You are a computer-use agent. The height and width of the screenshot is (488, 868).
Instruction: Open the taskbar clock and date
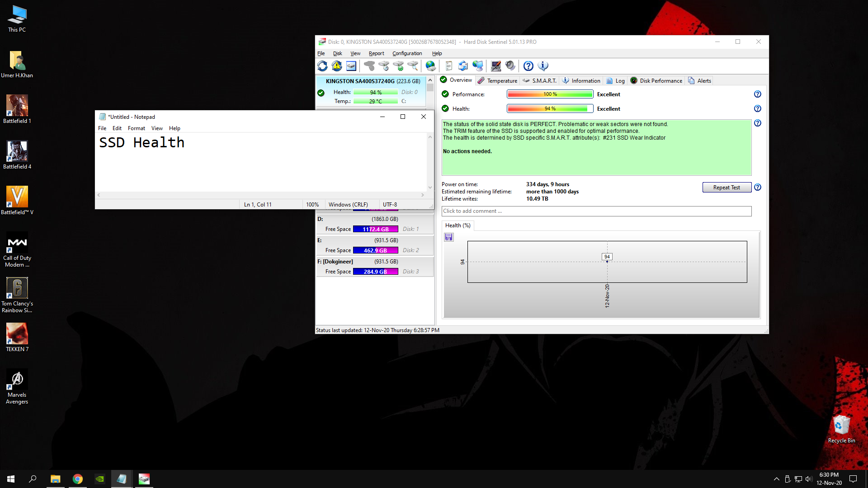(829, 479)
